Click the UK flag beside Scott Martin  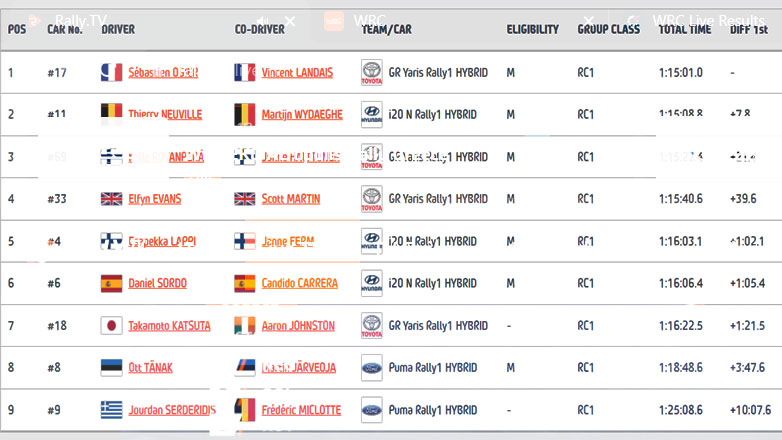[244, 199]
